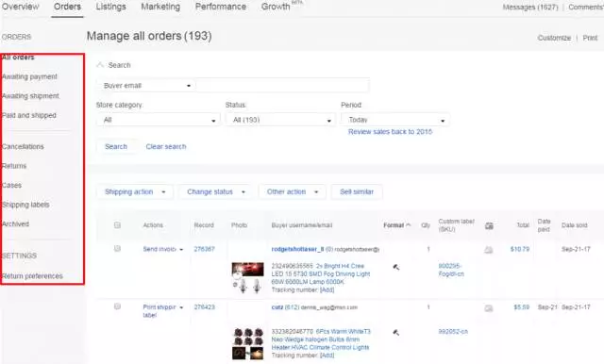Open the 2x Bright H4 Cree listing title

[x=321, y=273]
